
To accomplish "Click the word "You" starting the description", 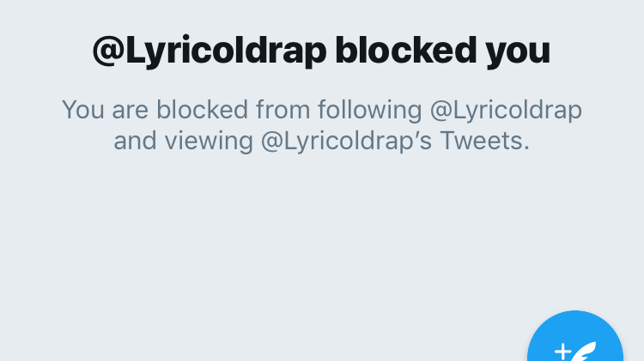I will 83,110.
